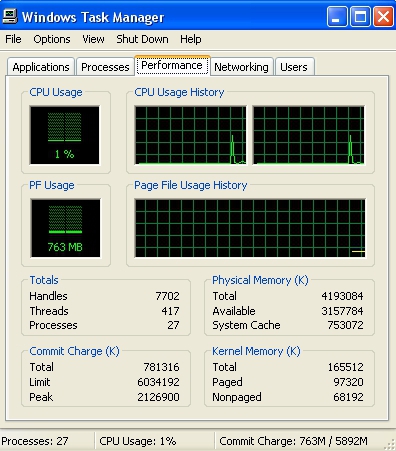Viewport: 396px width, 451px height.
Task: Switch to the Applications tab
Action: pyautogui.click(x=41, y=67)
